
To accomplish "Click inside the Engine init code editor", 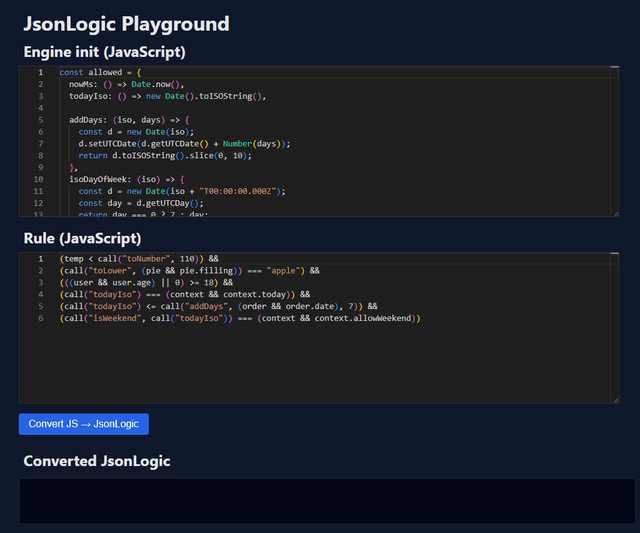I will (x=319, y=141).
